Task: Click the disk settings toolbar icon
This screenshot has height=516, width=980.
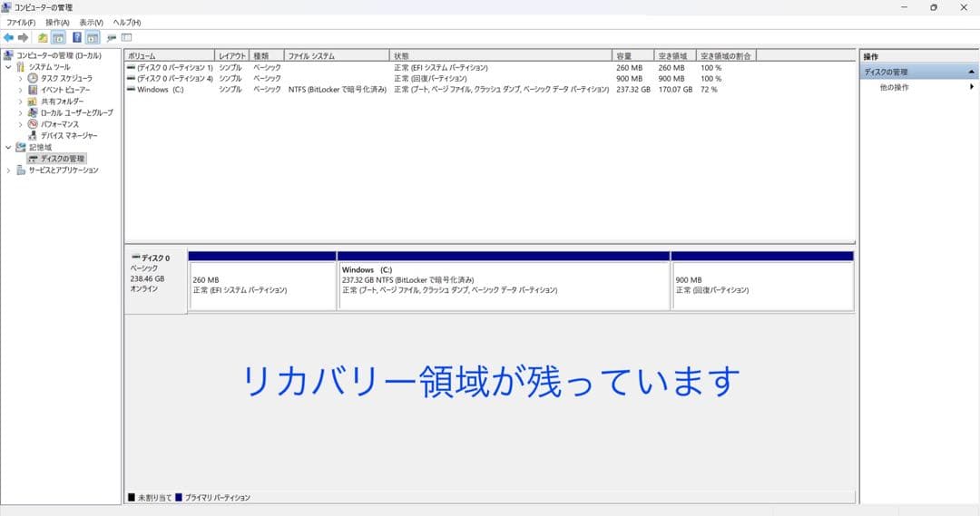Action: (112, 38)
